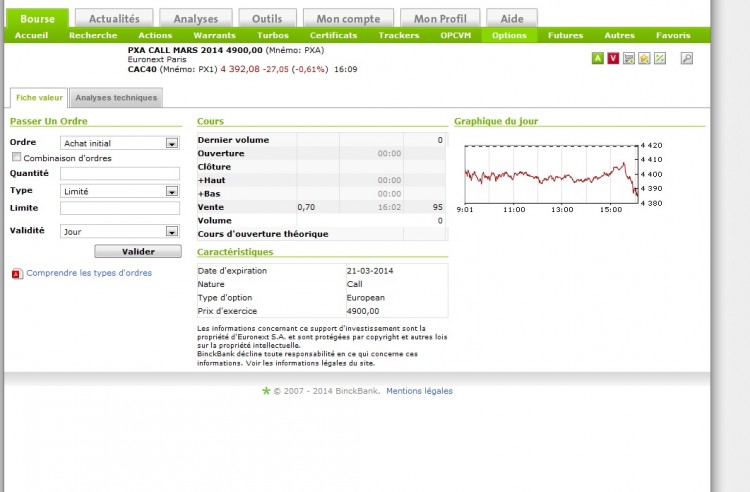Click the percent alert icon
Screen dimensions: 750x492
[x=660, y=58]
